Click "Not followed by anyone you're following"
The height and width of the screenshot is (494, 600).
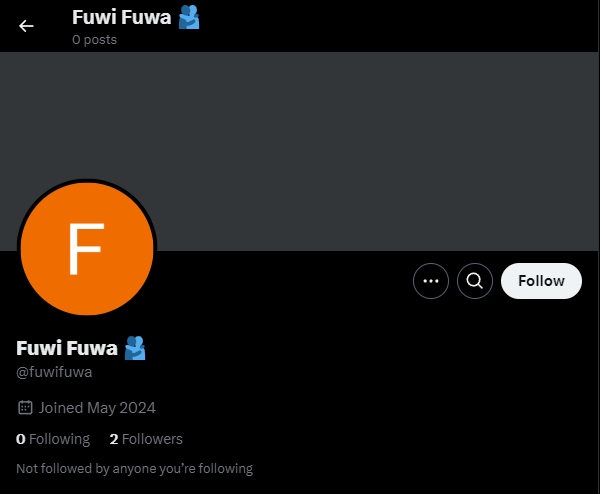click(135, 469)
